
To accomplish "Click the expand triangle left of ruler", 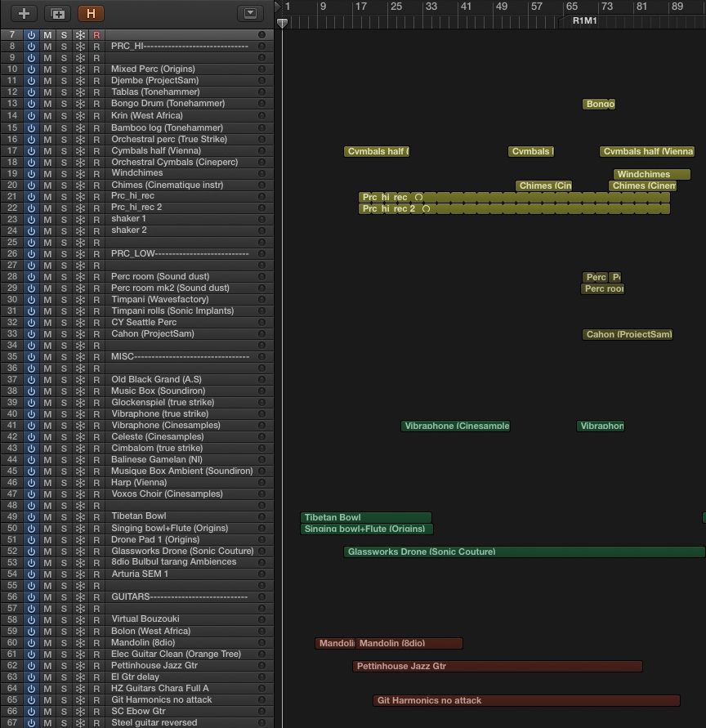I will (279, 7).
